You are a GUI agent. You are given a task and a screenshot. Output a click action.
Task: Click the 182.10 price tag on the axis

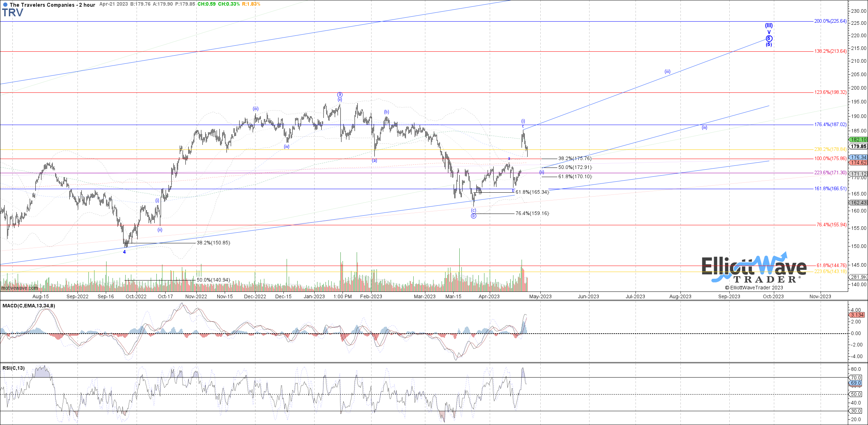(x=858, y=140)
